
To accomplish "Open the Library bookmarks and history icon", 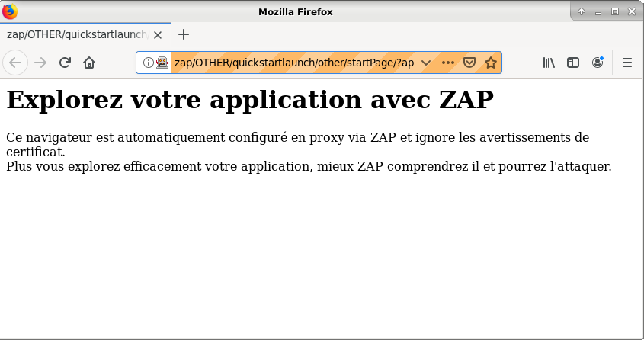I will [549, 63].
